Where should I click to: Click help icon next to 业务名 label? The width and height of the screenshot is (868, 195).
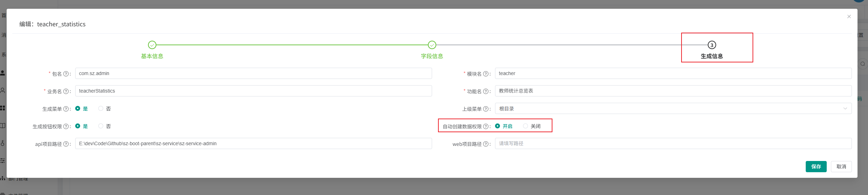(x=66, y=92)
